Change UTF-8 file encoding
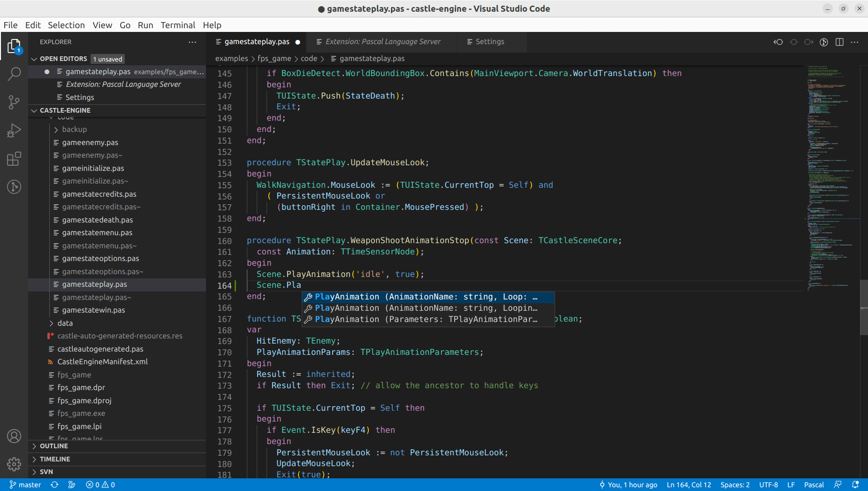 [769, 485]
